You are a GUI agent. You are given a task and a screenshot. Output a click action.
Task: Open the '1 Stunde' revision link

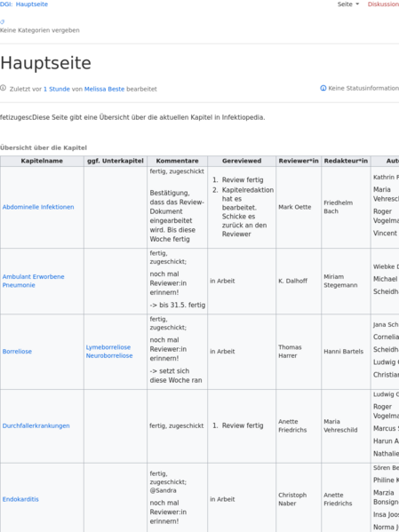[56, 89]
